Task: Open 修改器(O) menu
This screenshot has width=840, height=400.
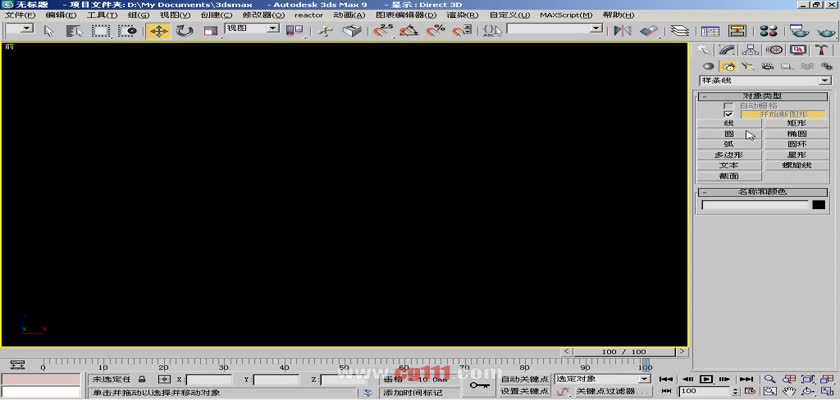Action: (264, 15)
